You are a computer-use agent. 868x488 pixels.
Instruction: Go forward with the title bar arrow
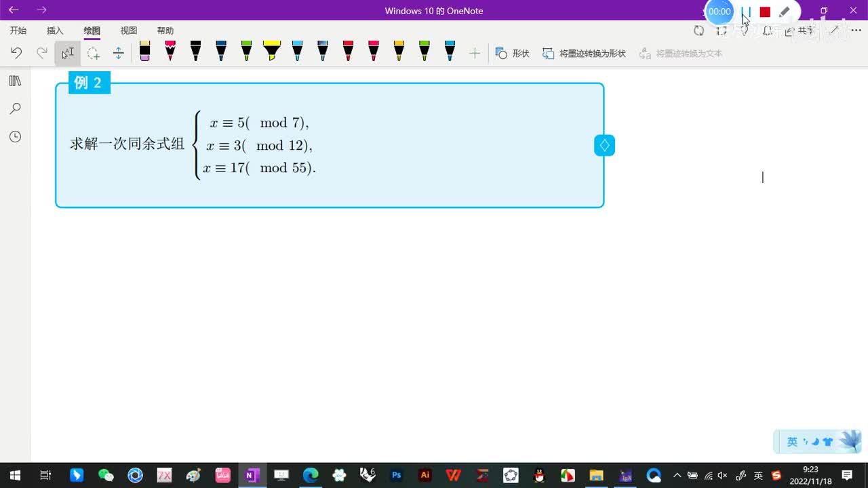[41, 10]
